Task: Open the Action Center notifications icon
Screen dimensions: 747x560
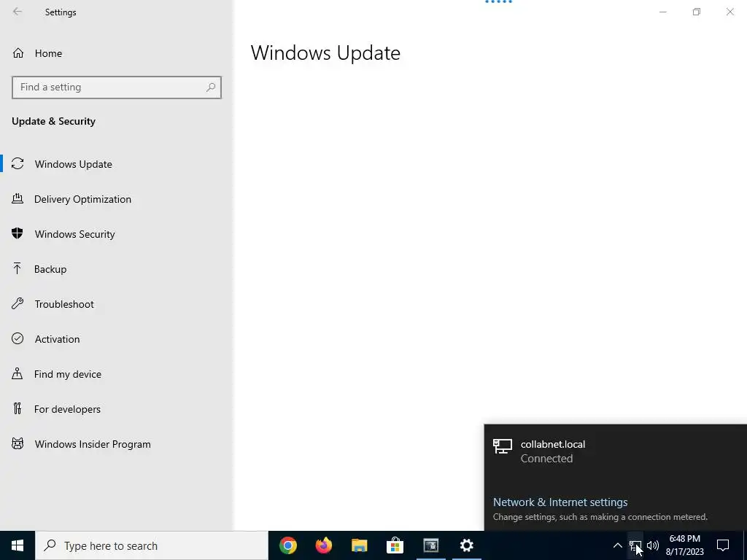Action: (723, 545)
